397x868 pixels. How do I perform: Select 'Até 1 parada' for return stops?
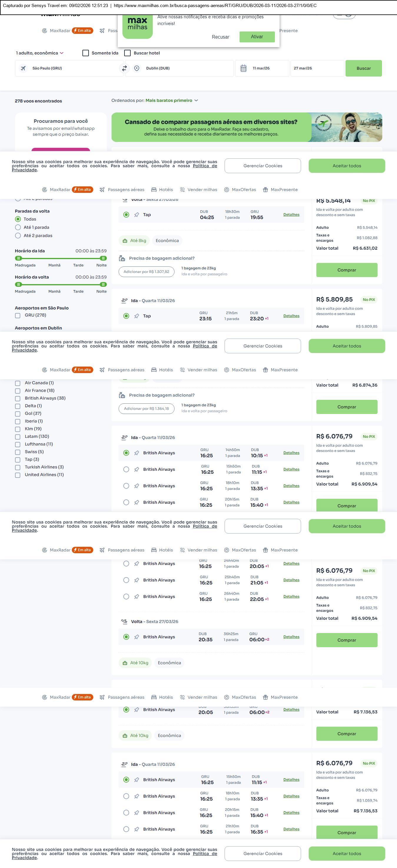[18, 227]
